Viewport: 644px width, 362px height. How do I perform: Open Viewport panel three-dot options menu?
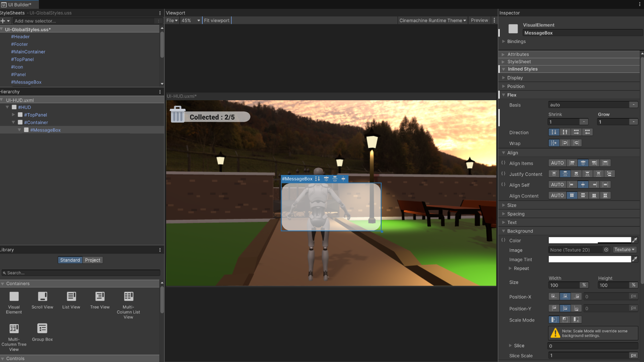click(494, 20)
